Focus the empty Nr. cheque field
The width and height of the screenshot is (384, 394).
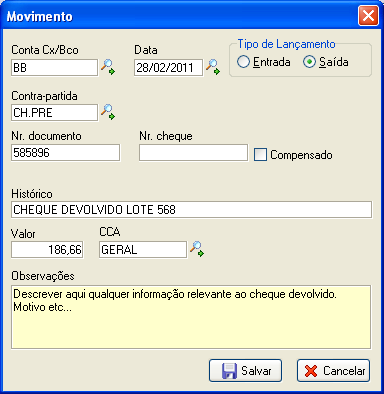tap(193, 153)
